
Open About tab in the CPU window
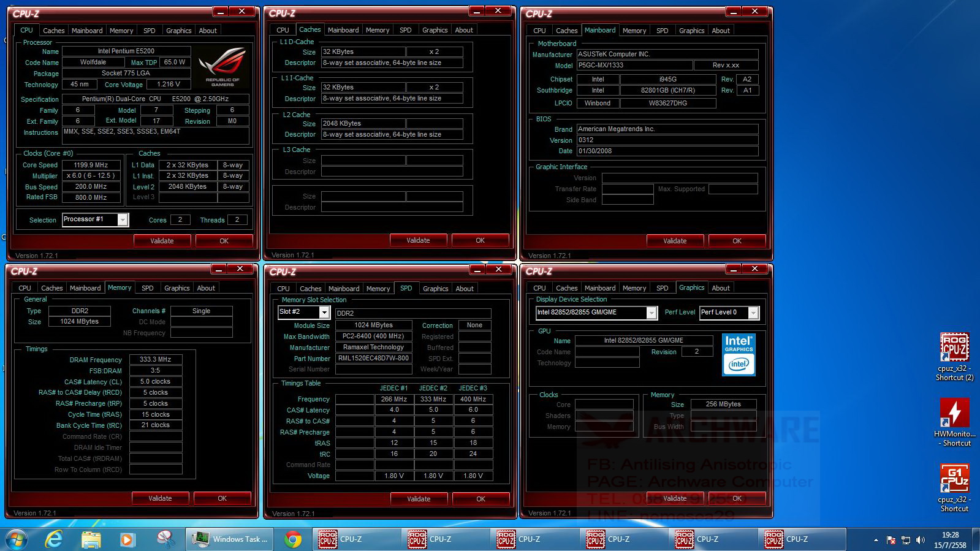(208, 31)
